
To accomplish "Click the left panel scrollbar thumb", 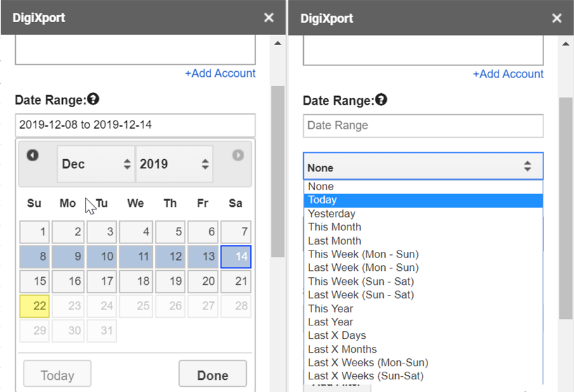I will point(278,172).
